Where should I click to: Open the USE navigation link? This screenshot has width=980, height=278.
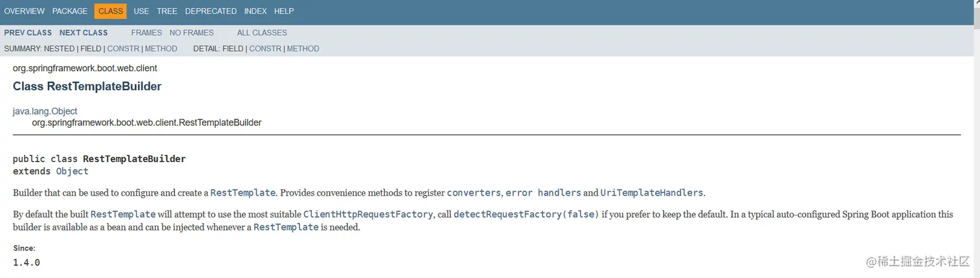pos(141,11)
